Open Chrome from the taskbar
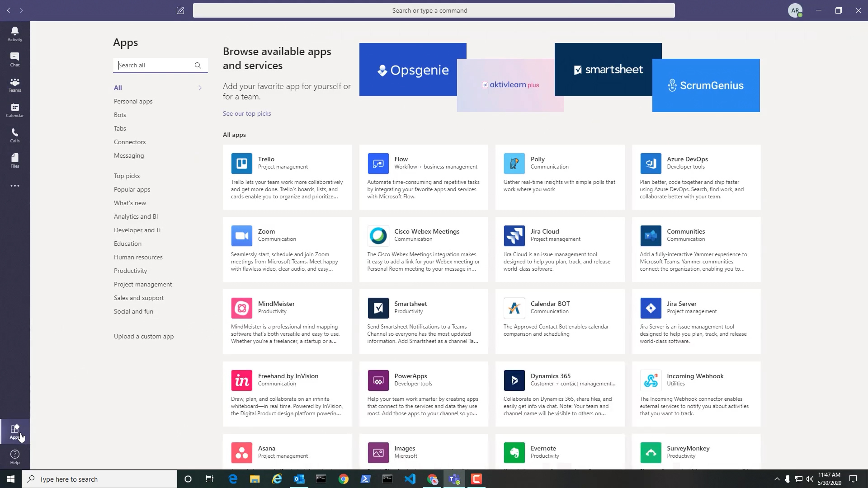 (x=344, y=479)
